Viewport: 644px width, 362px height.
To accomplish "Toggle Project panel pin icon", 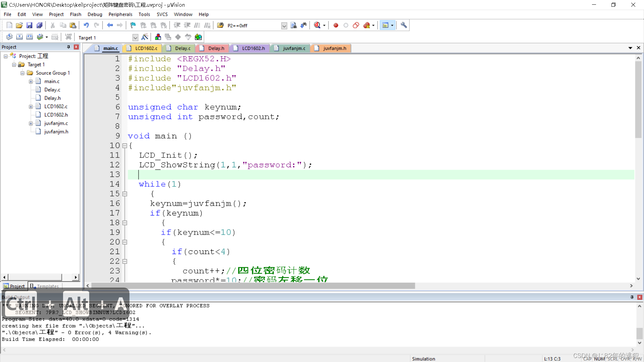I will coord(68,47).
